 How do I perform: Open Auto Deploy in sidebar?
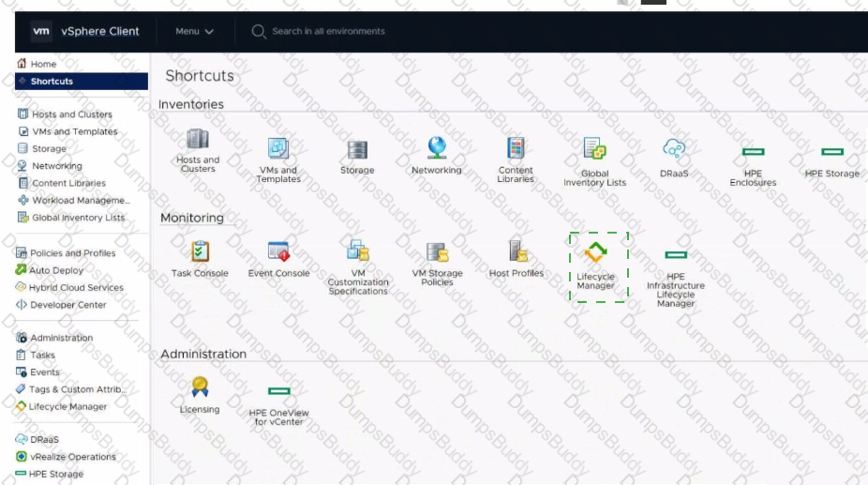point(56,270)
